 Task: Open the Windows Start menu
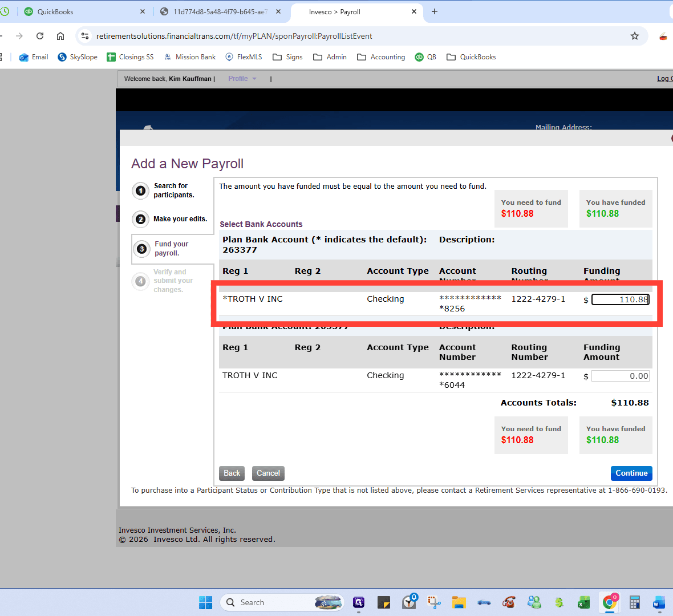pyautogui.click(x=205, y=602)
